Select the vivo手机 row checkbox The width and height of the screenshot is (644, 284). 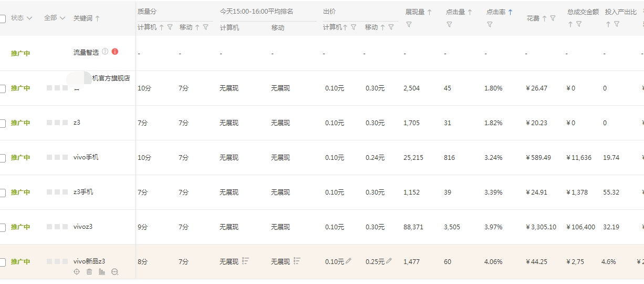(x=3, y=158)
